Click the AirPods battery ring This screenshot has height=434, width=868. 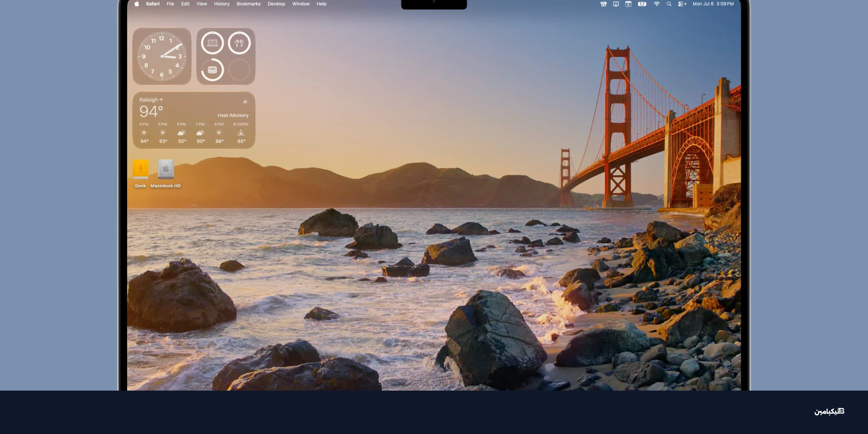coord(239,43)
